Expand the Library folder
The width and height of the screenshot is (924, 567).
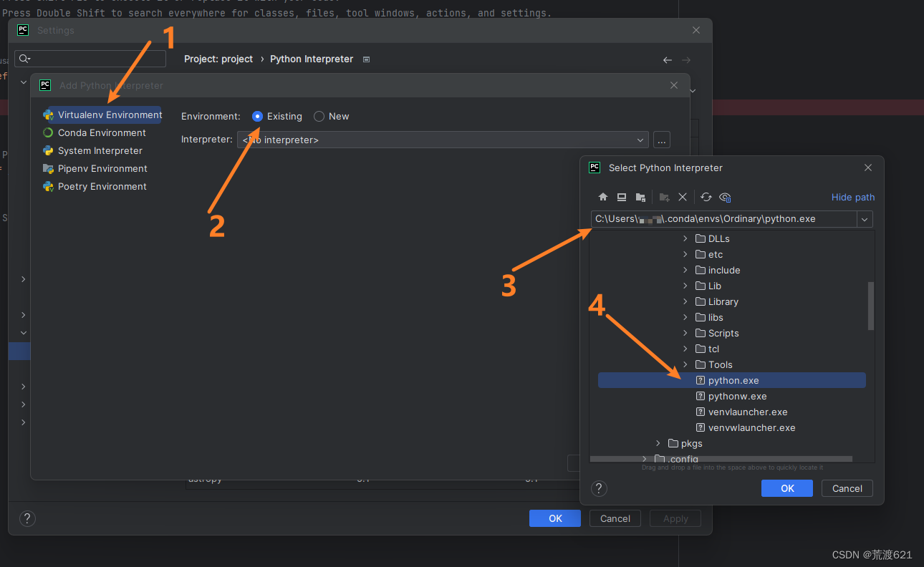[x=685, y=301]
